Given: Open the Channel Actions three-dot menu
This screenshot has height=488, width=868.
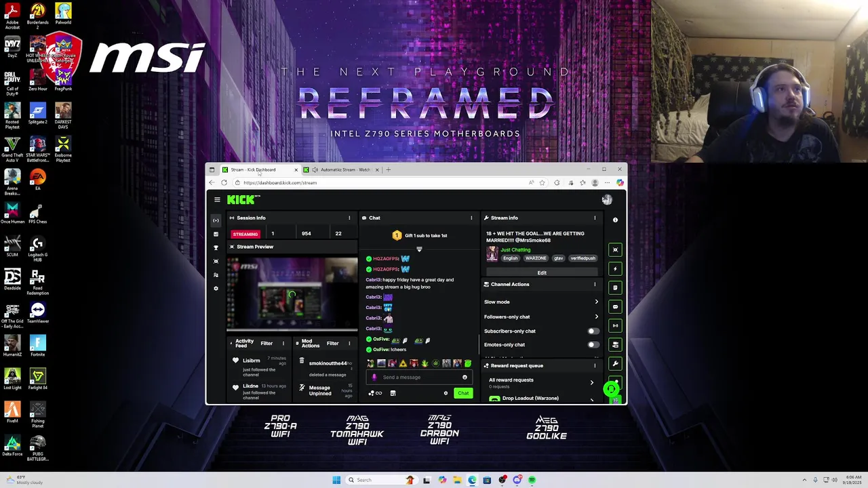Looking at the screenshot, I should pyautogui.click(x=595, y=284).
